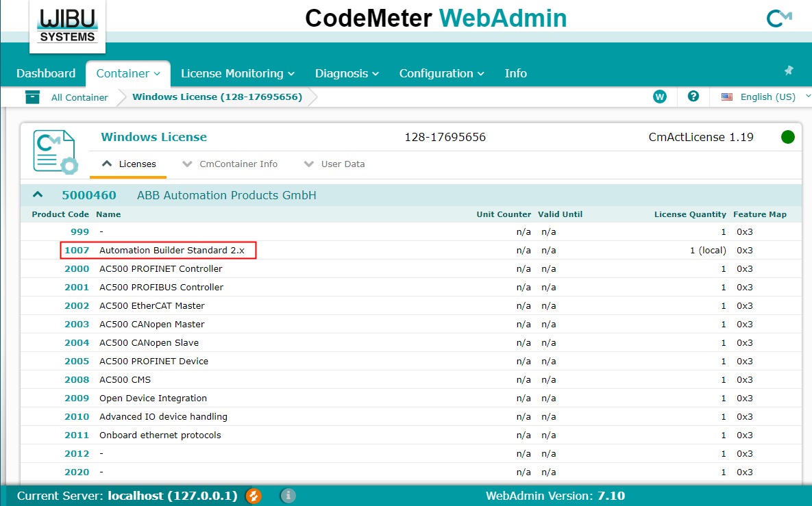
Task: Click Onboard ethernet protocols name
Action: (160, 435)
